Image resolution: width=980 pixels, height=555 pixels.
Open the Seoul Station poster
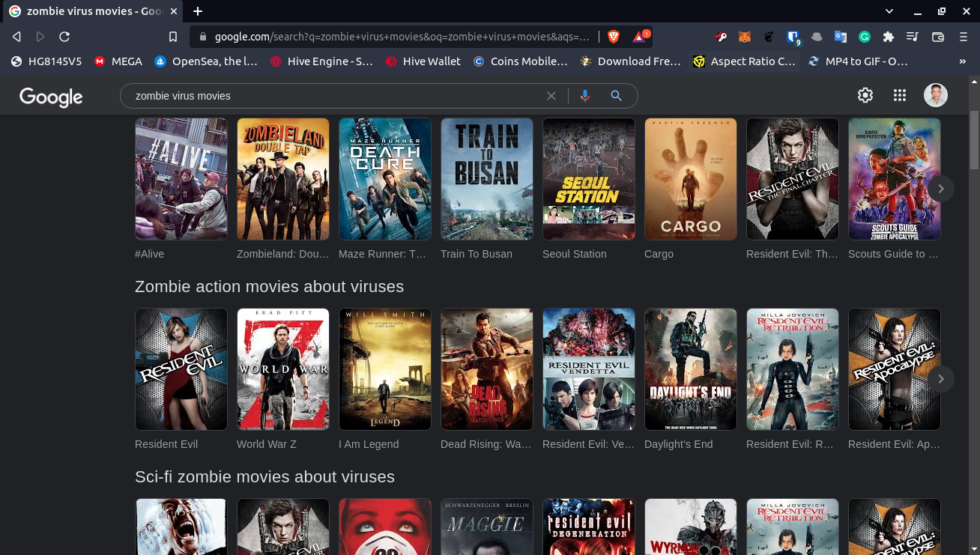click(x=589, y=179)
